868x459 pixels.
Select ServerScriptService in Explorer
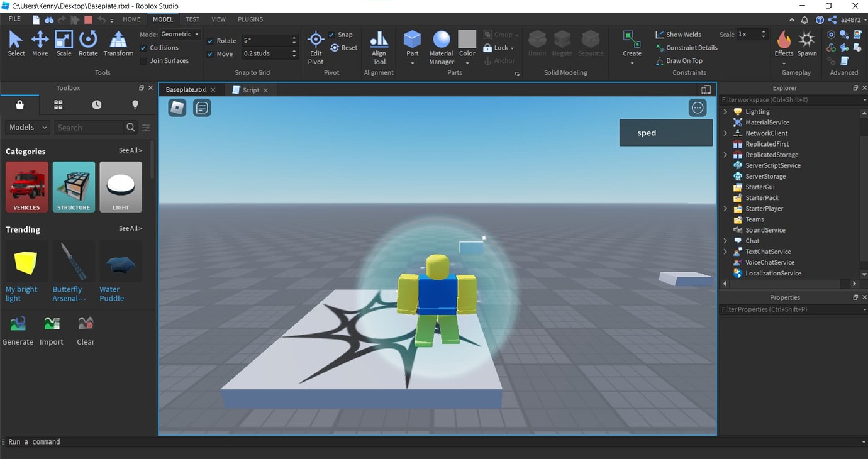(x=773, y=165)
